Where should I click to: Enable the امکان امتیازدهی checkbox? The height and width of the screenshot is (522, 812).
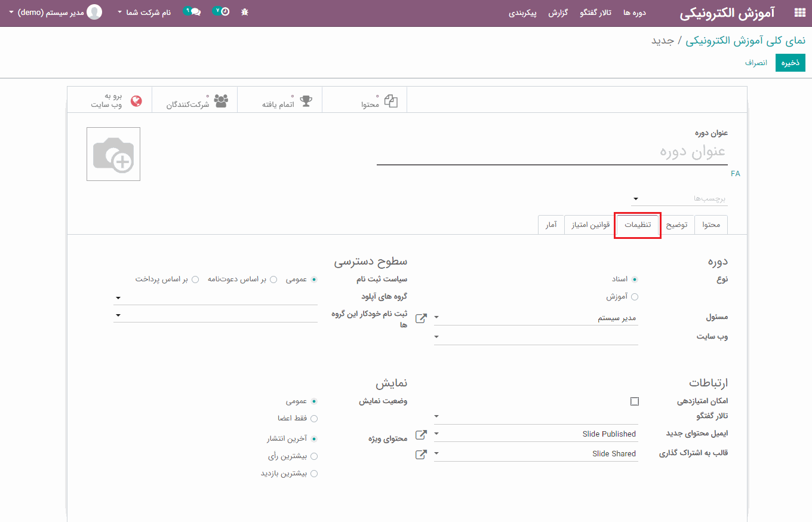click(x=635, y=401)
